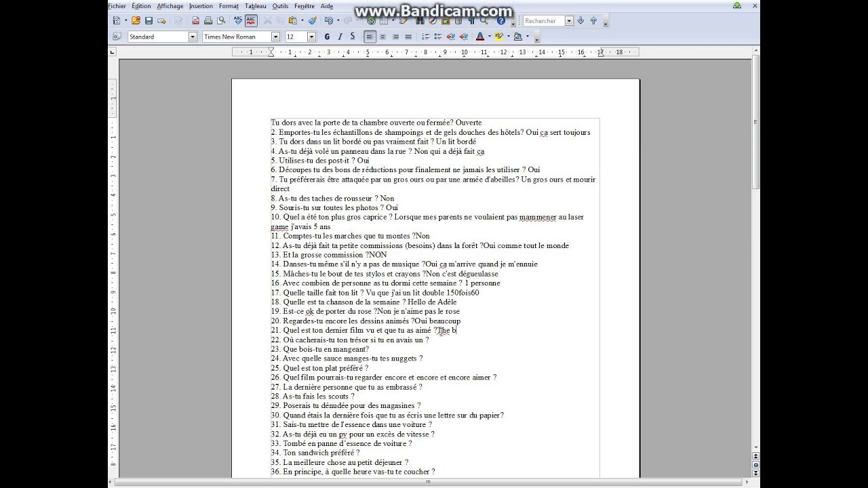Apply the font color with the A button
Viewport: 868px width, 488px height.
point(480,37)
